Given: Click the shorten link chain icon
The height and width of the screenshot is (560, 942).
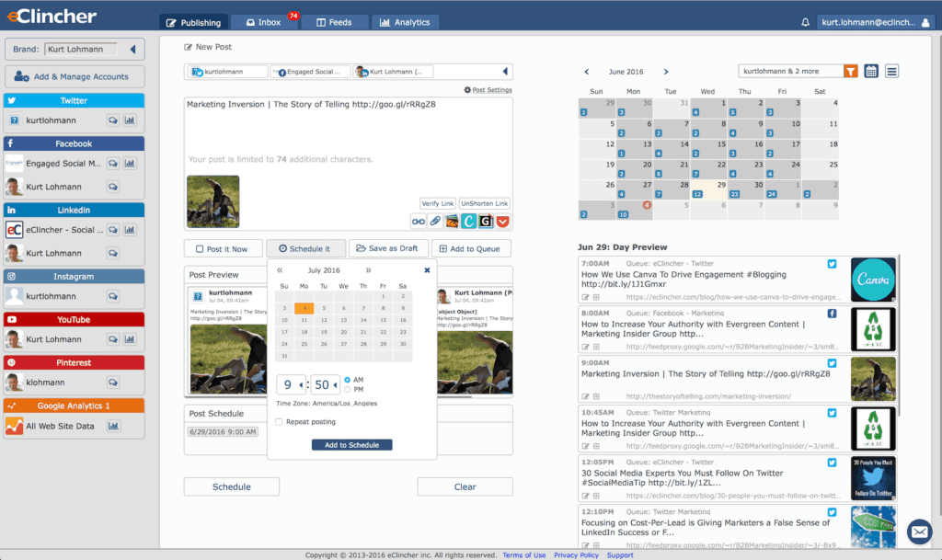Looking at the screenshot, I should [x=419, y=222].
